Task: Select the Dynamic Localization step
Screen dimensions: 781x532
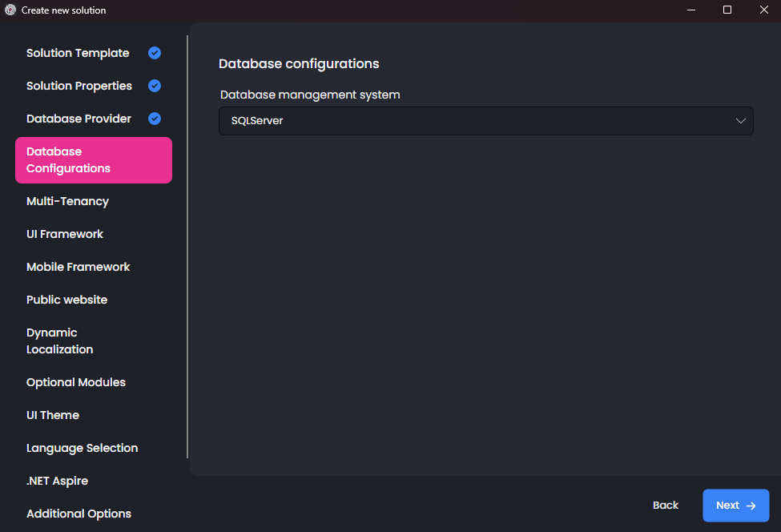Action: [x=60, y=341]
